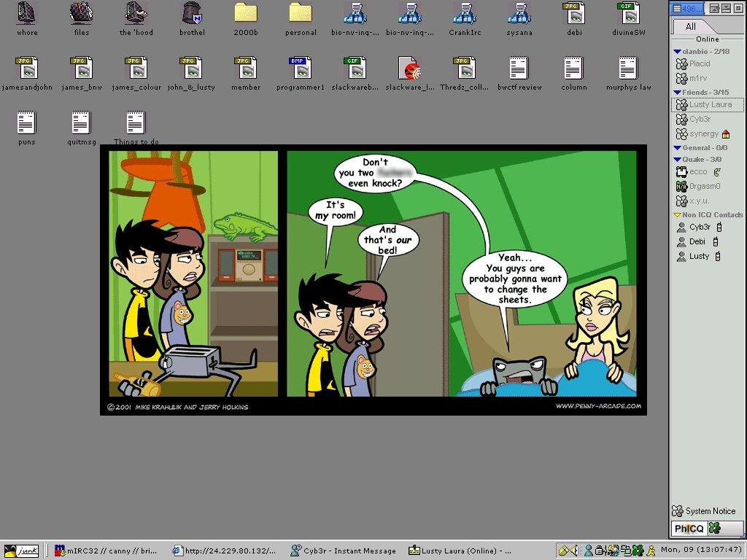Viewport: 747px width, 560px height.
Task: Collapse the Quake contact group
Action: pyautogui.click(x=677, y=160)
